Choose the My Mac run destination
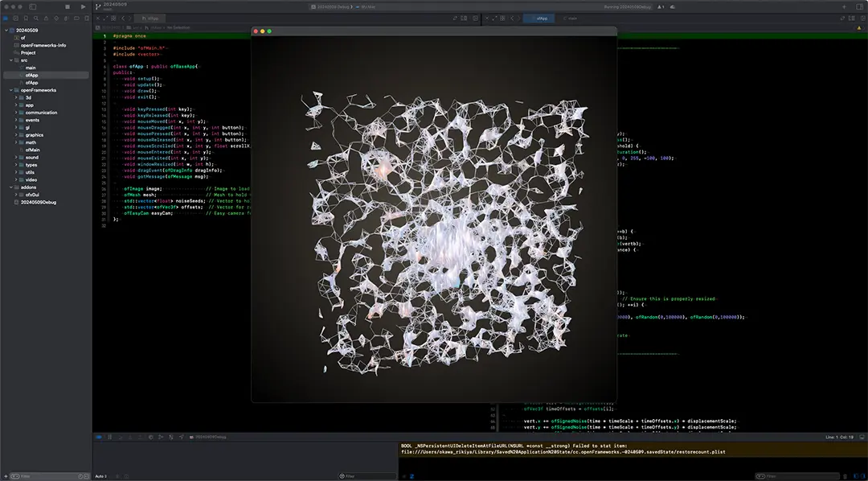868x481 pixels. point(366,6)
